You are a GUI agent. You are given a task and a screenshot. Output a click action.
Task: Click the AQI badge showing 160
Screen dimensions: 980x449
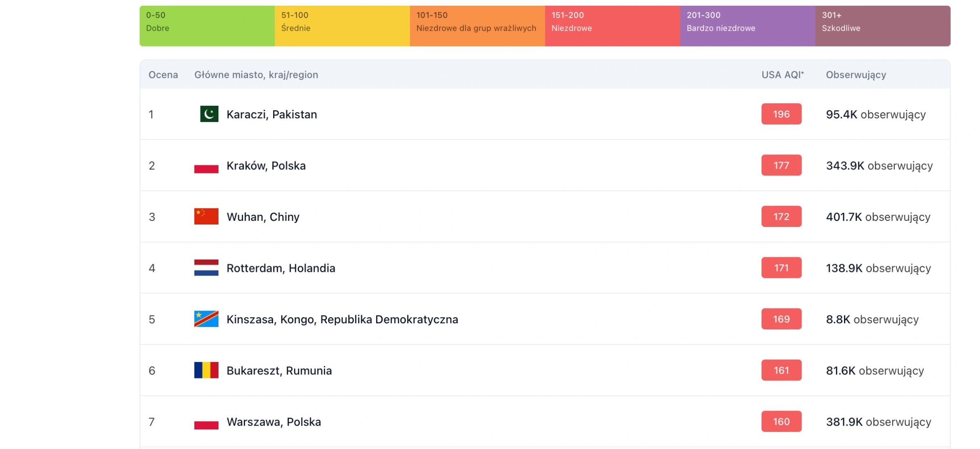[x=781, y=421]
